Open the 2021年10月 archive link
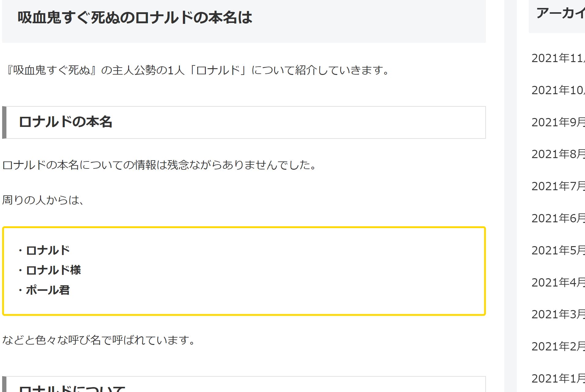 click(x=558, y=90)
